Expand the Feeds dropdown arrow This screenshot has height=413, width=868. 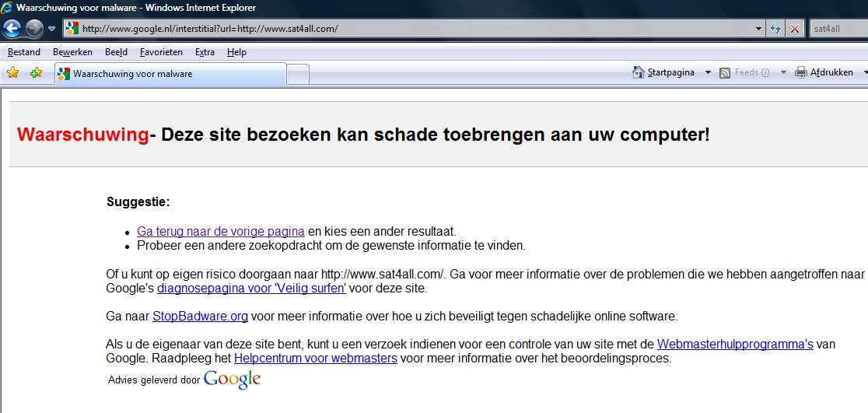782,72
